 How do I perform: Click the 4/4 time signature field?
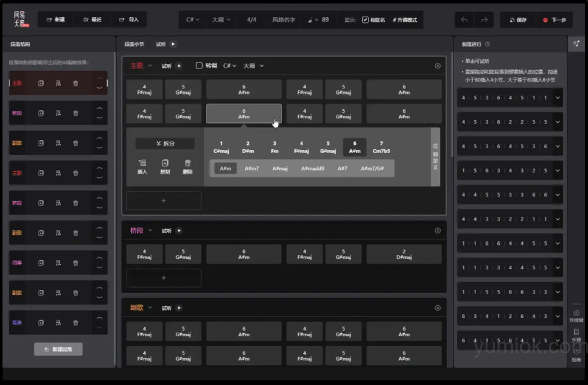(x=251, y=20)
